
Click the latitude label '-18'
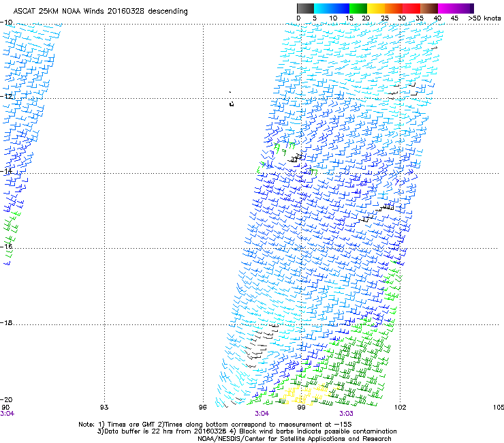click(6, 322)
